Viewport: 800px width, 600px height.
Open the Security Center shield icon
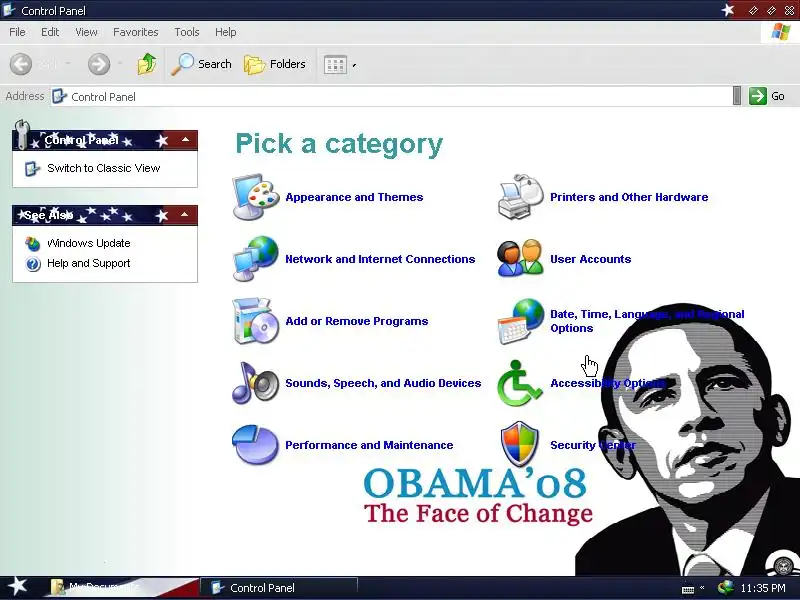pyautogui.click(x=519, y=444)
